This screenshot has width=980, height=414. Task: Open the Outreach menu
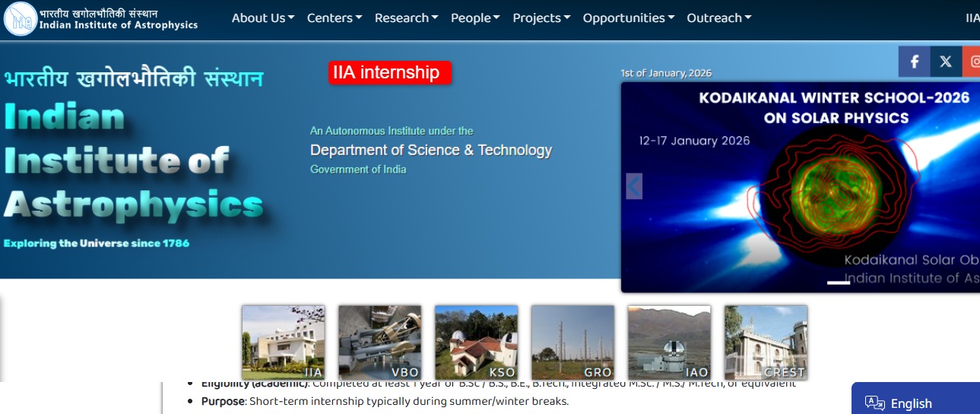[718, 18]
